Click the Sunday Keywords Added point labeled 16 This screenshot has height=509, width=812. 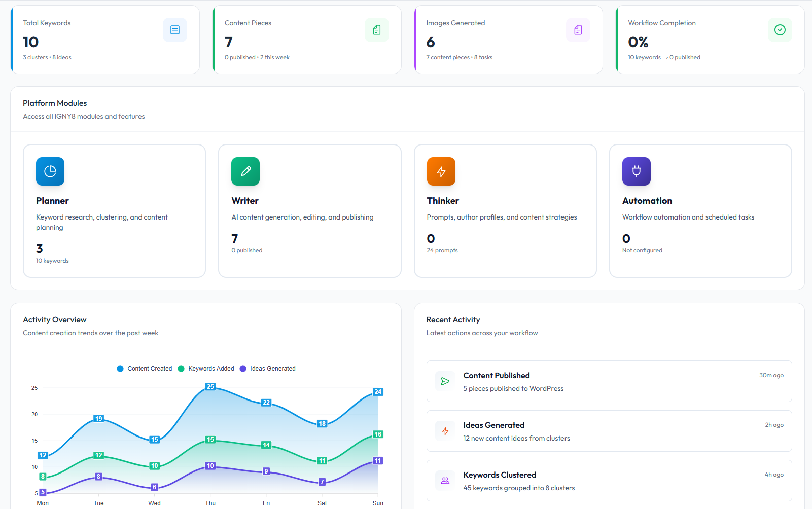click(378, 434)
